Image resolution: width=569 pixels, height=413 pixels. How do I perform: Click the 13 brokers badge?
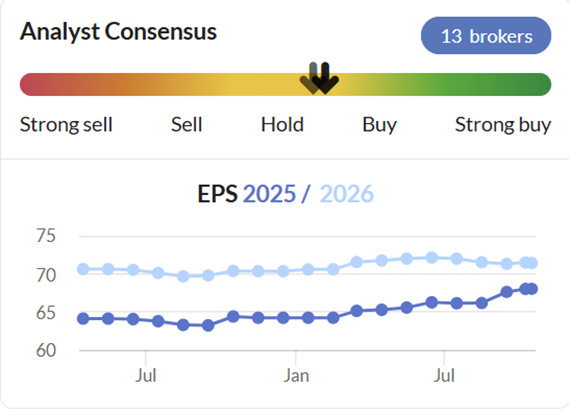486,36
